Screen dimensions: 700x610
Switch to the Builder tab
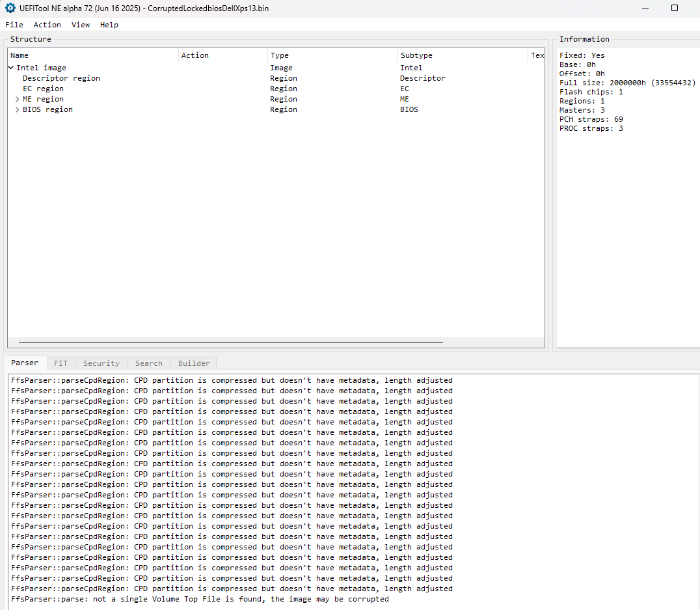tap(194, 363)
